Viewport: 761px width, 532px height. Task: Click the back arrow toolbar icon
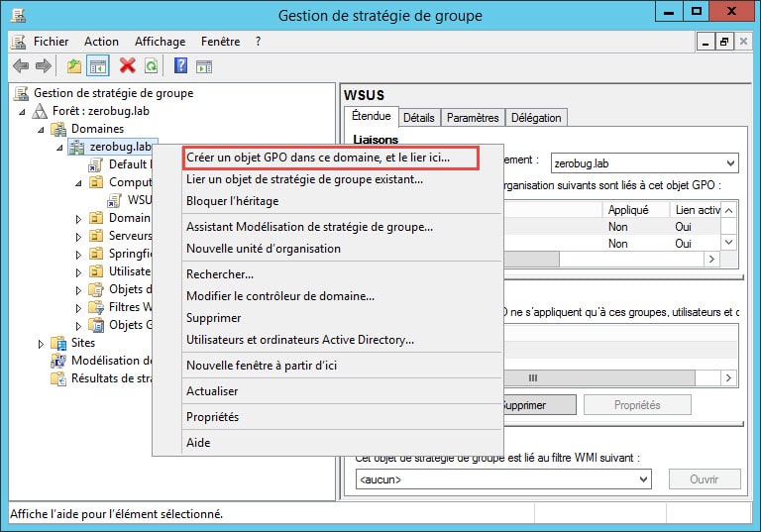pyautogui.click(x=20, y=66)
